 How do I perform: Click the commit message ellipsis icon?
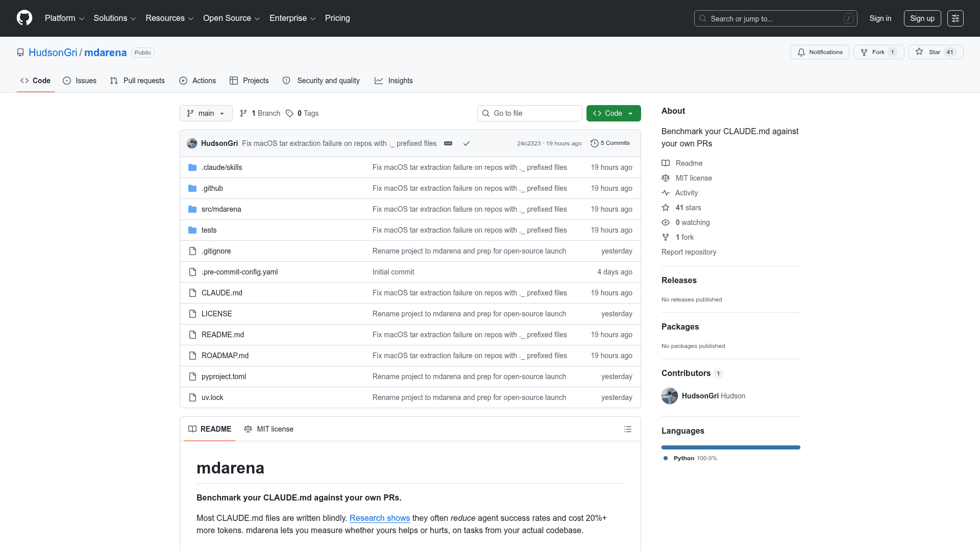pos(448,143)
